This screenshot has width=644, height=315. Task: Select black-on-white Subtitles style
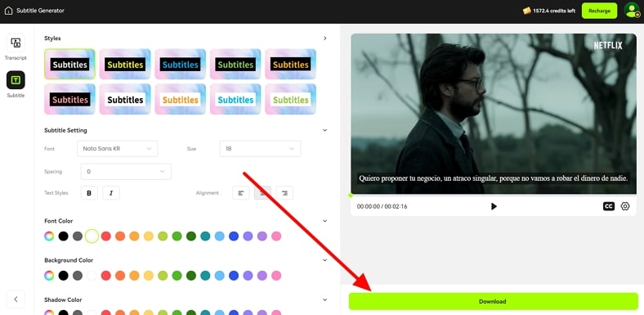pos(125,99)
